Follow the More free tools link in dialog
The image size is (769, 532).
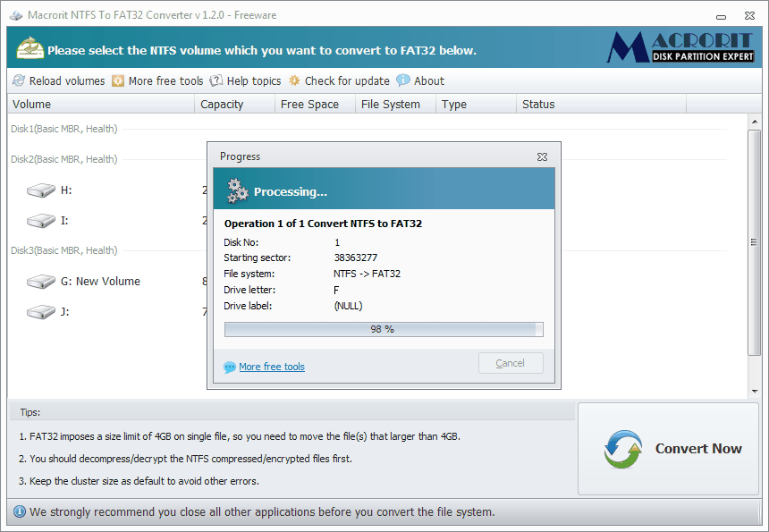pos(271,367)
